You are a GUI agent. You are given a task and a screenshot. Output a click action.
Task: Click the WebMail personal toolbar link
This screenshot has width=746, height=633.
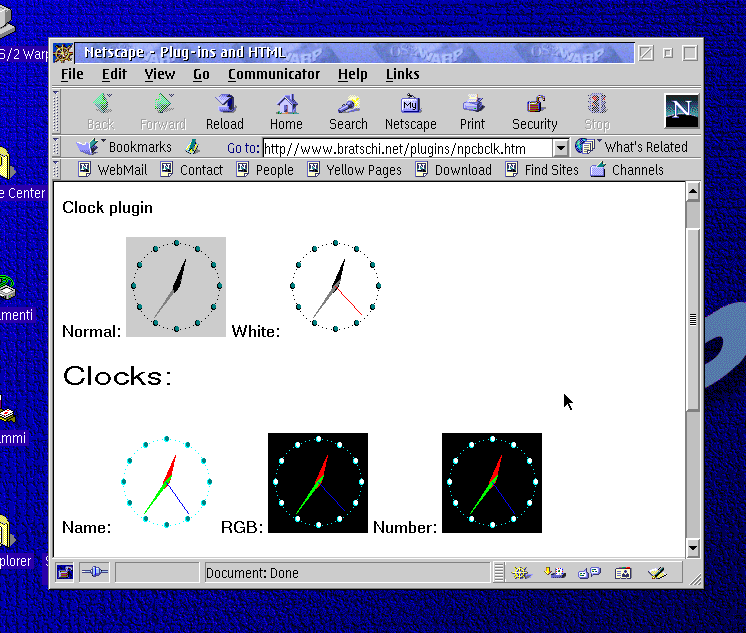tap(112, 170)
